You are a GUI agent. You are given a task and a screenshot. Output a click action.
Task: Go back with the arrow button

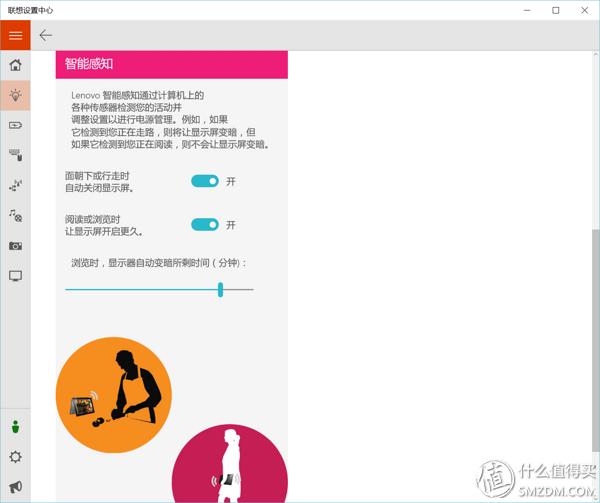coord(46,35)
